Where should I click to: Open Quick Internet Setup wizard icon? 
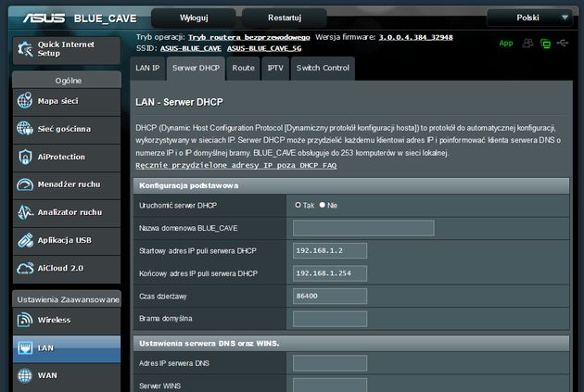(x=25, y=49)
